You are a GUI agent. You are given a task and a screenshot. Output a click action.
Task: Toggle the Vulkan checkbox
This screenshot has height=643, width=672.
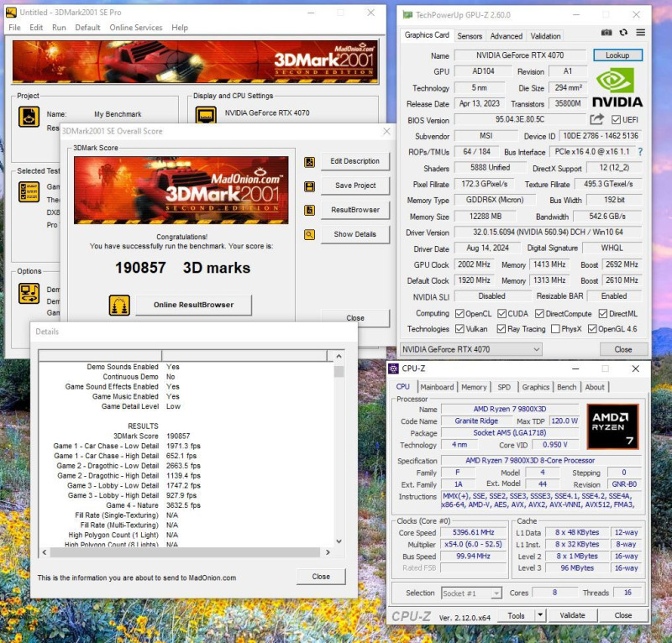click(459, 329)
